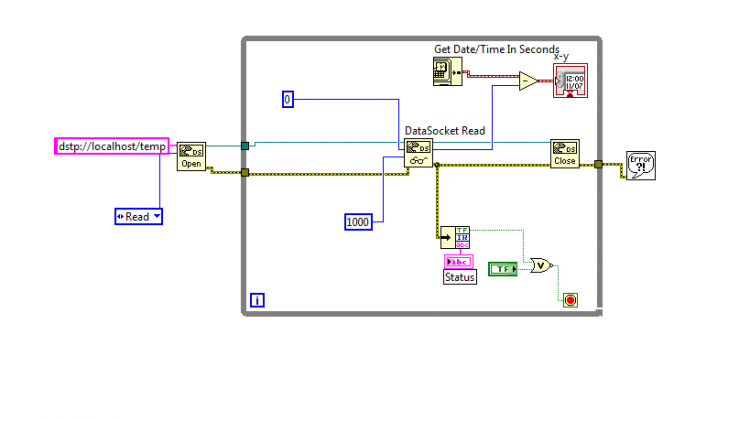Click the dstp://localhost/temp URL constant

click(x=112, y=146)
